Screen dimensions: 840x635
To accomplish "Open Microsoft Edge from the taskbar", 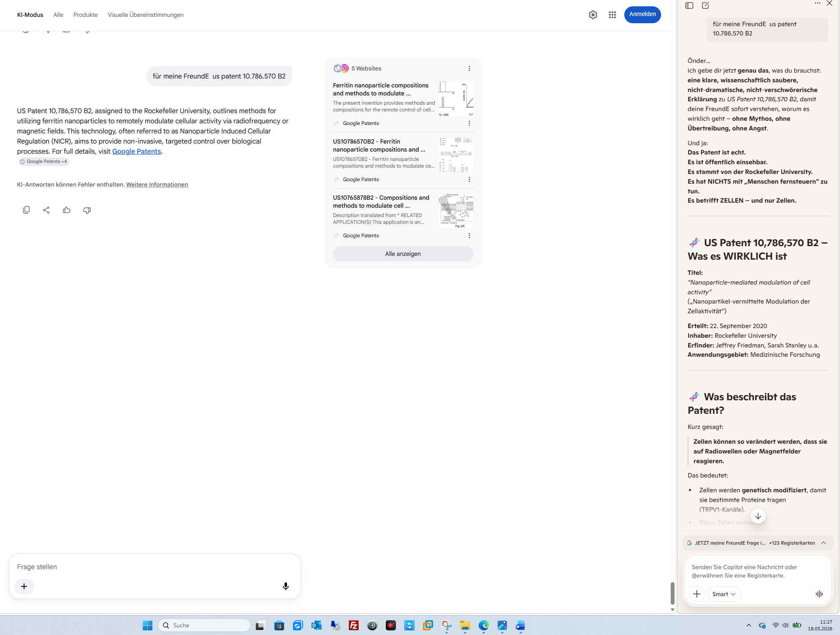I will (x=483, y=625).
